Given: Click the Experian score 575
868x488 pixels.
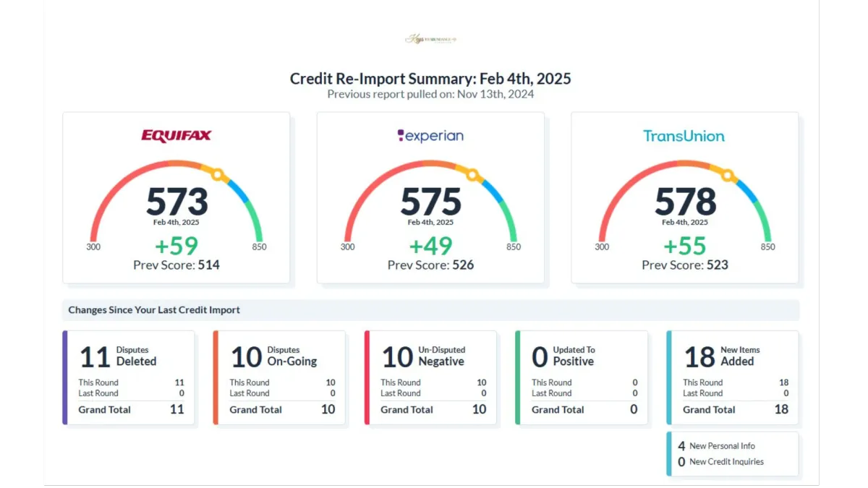Looking at the screenshot, I should (x=430, y=201).
